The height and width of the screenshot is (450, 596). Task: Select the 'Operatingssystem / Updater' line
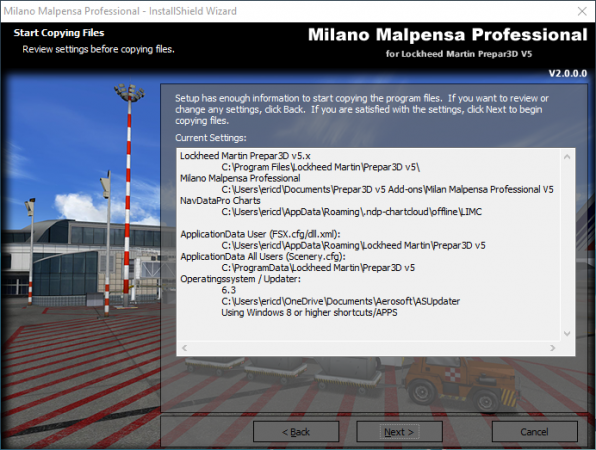240,279
